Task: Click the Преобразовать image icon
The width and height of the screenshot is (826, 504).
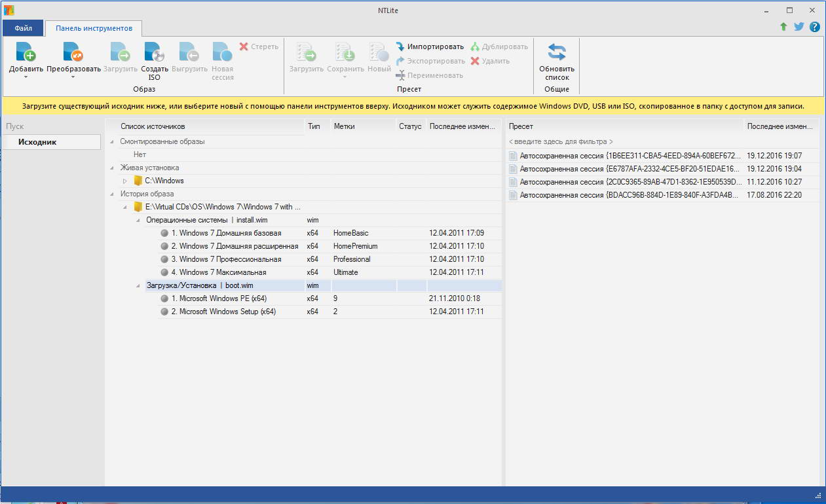Action: (x=73, y=52)
